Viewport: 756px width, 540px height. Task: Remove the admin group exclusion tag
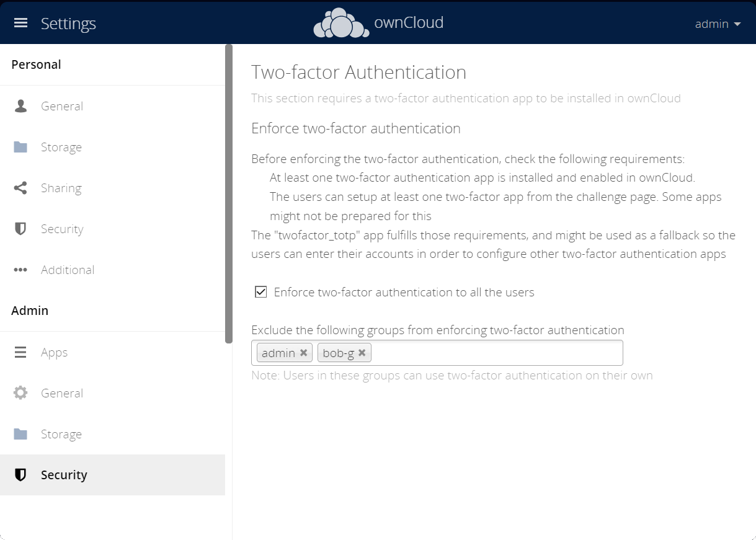[x=304, y=352]
